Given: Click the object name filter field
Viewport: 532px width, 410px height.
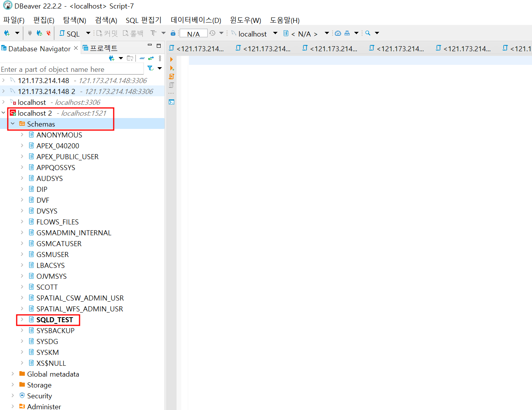Looking at the screenshot, I should (72, 69).
